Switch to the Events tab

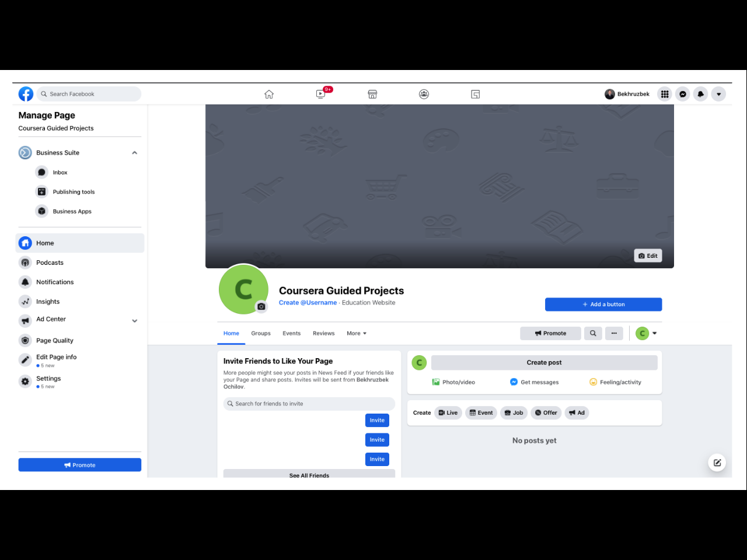[x=292, y=334]
